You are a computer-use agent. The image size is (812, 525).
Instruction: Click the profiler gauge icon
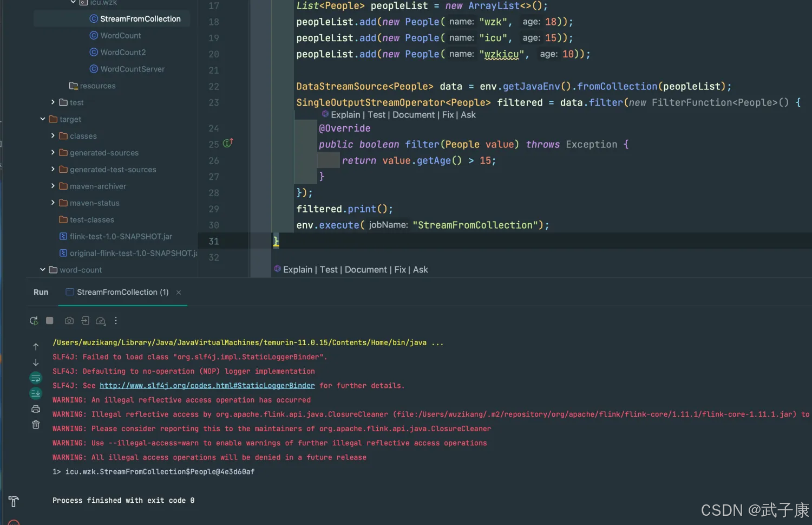click(x=100, y=321)
